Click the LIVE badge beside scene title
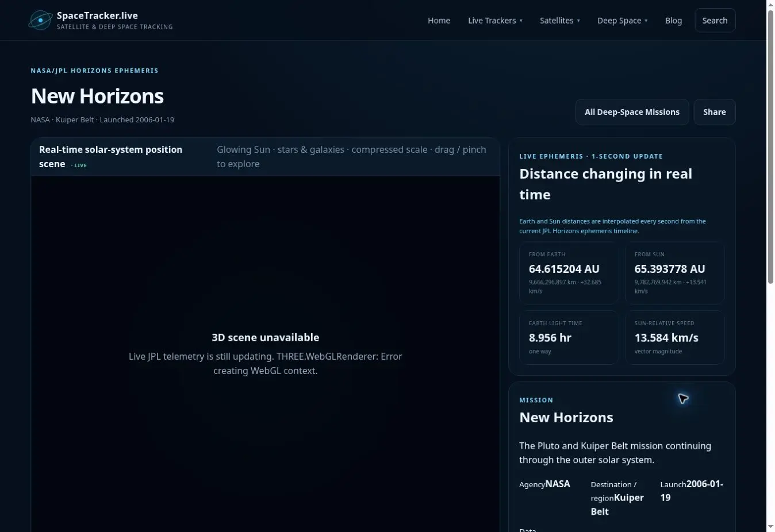This screenshot has height=532, width=775. click(x=79, y=165)
